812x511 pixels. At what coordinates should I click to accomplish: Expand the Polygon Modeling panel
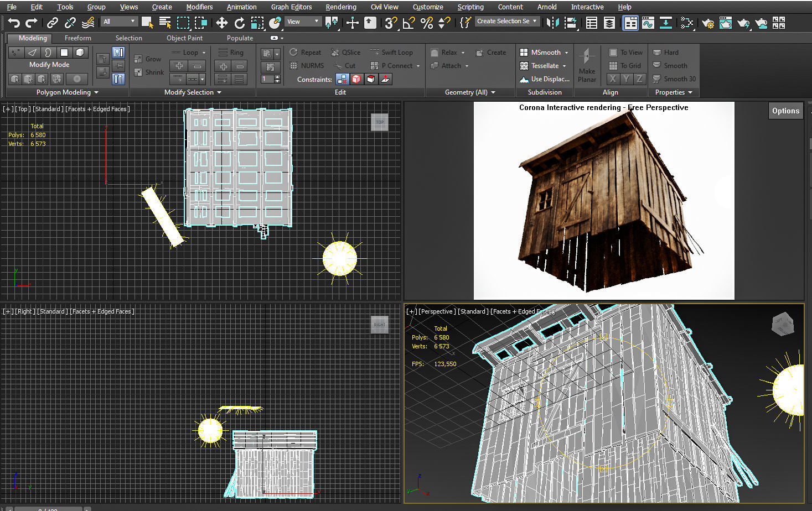coord(67,92)
